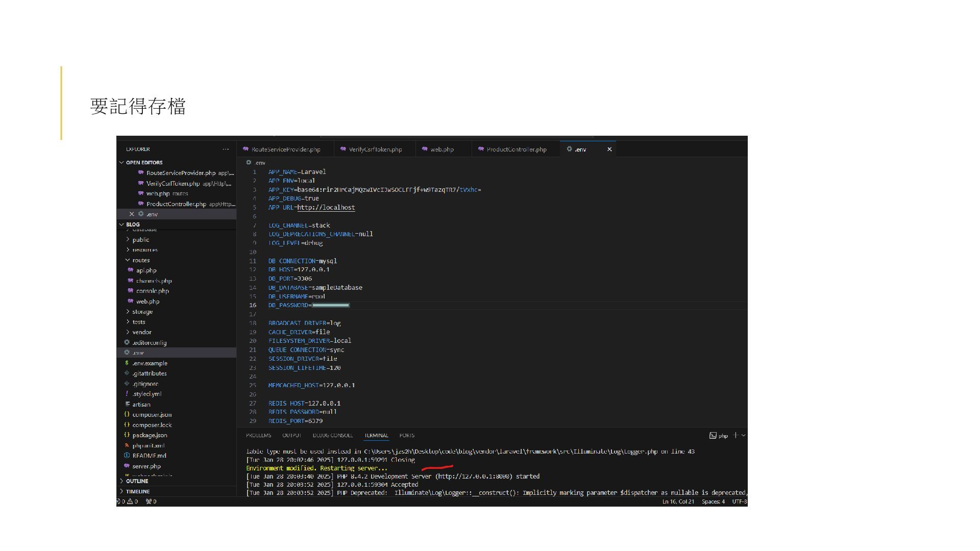Open Go to Line via Ln 16, Col 21
980x551 pixels.
click(678, 502)
